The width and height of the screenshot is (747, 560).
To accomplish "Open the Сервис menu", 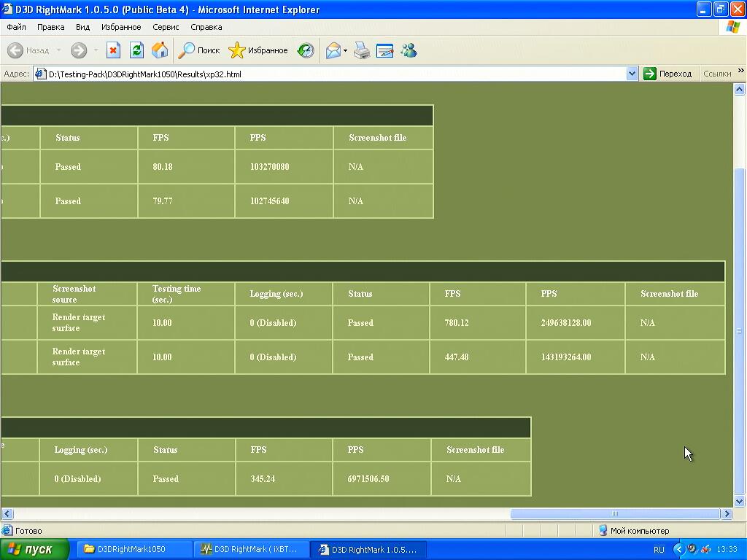I will [166, 27].
